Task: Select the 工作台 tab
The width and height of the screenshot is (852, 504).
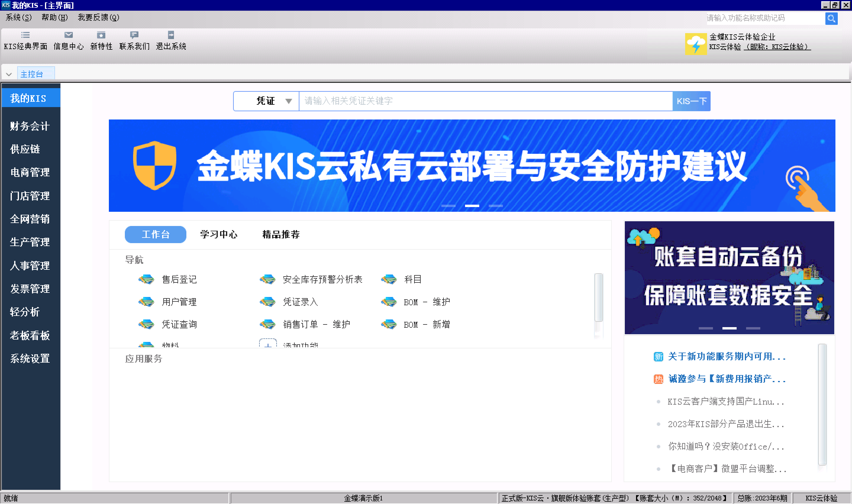Action: point(155,234)
